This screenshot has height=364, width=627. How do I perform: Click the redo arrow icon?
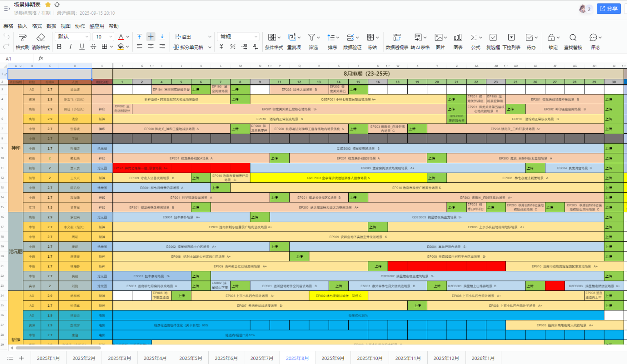pyautogui.click(x=6, y=47)
